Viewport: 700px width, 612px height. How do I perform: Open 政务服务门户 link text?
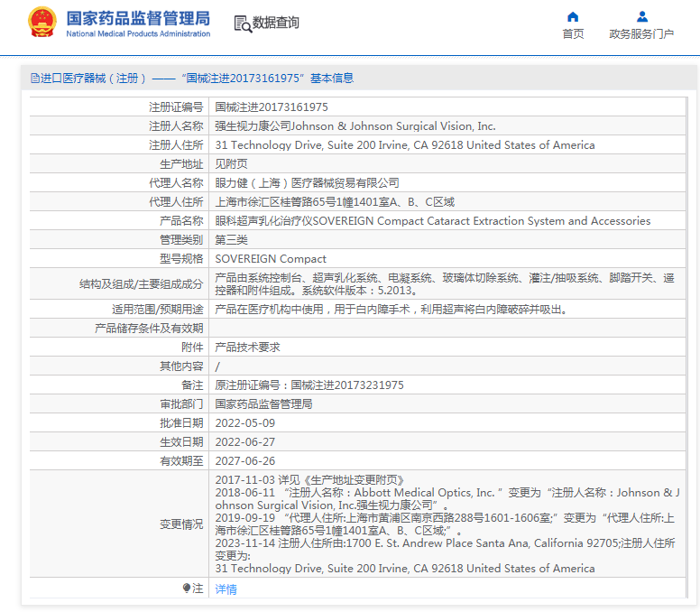coord(641,34)
